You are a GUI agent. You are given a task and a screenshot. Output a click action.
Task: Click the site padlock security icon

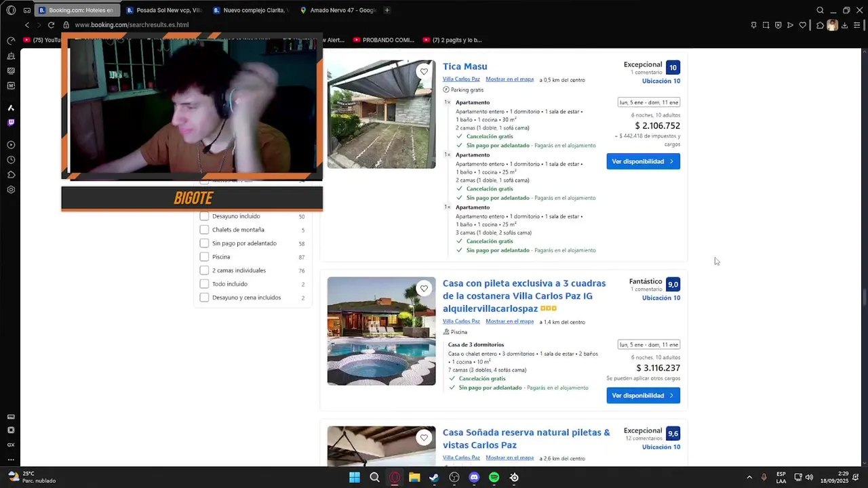click(x=66, y=25)
